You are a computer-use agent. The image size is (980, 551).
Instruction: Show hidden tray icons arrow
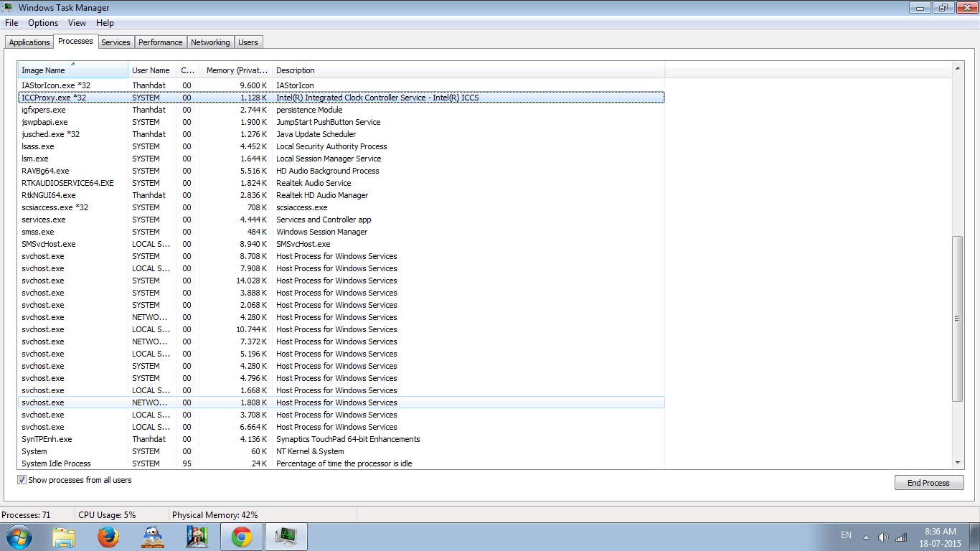(866, 537)
